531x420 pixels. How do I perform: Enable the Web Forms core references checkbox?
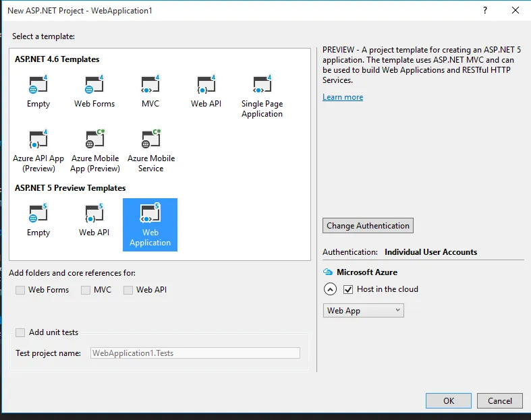click(x=20, y=290)
